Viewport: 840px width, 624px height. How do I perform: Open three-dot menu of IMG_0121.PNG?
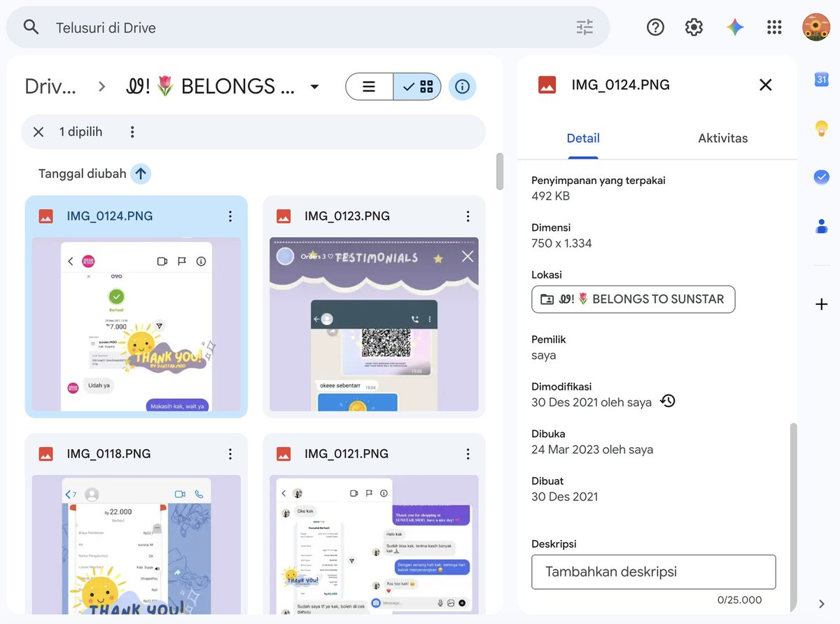point(468,454)
